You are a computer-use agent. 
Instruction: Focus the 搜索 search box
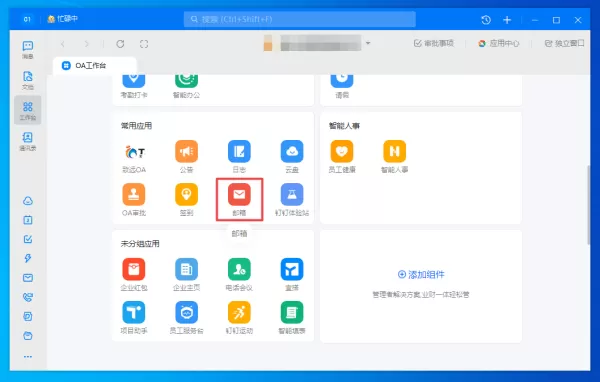300,19
